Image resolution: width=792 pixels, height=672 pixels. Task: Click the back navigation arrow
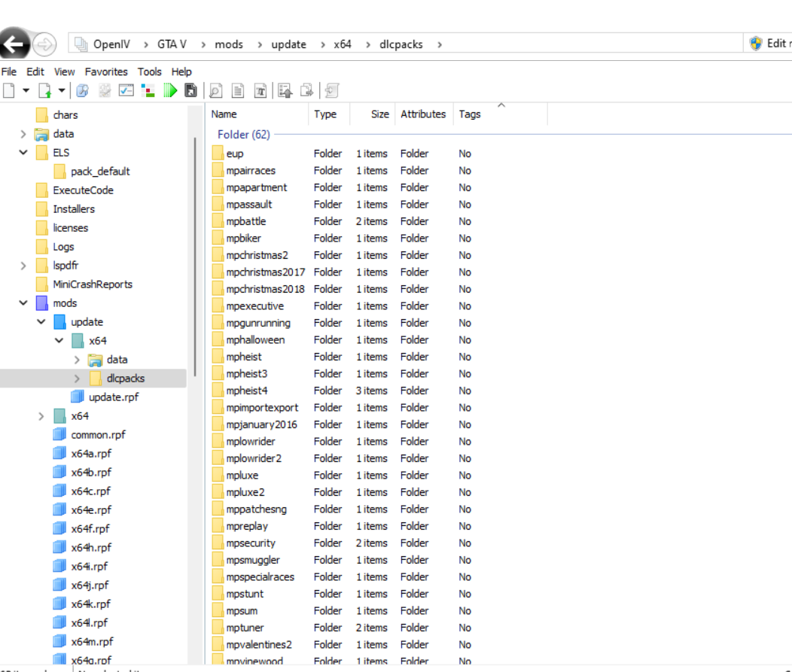coord(15,44)
